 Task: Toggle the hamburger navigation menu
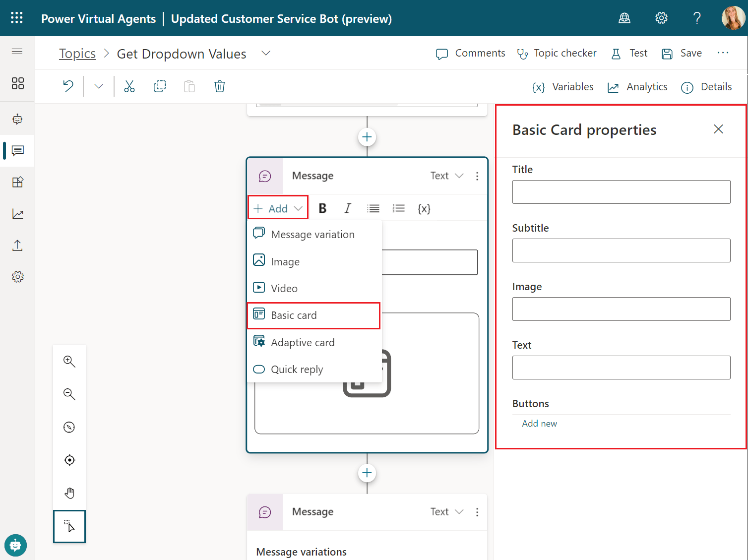click(x=17, y=52)
